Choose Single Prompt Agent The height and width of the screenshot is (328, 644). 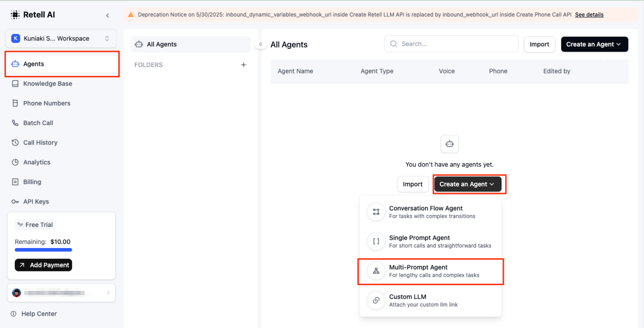point(431,241)
